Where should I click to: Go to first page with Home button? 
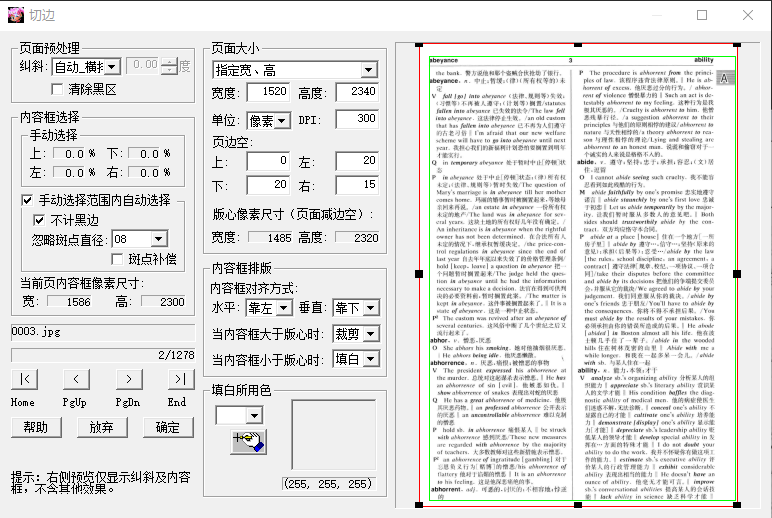click(x=25, y=379)
